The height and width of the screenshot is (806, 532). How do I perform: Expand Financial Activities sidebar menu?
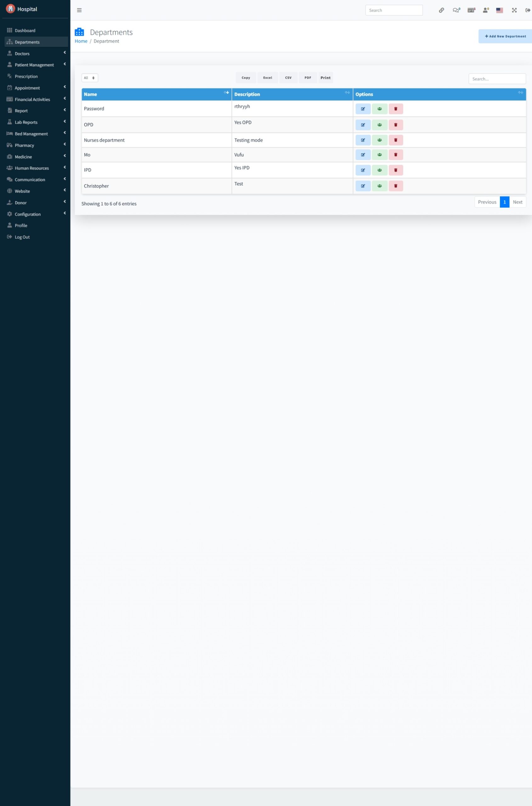[36, 99]
